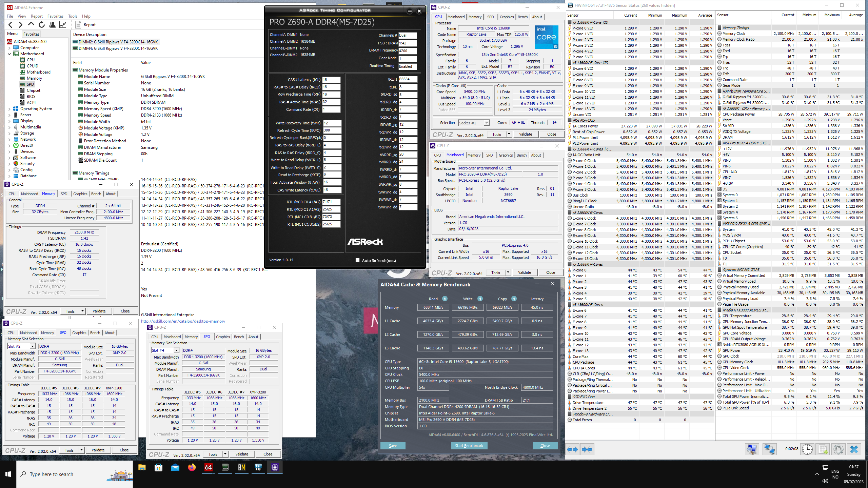The image size is (868, 488).
Task: Click Start Benchmark button
Action: [x=469, y=446]
